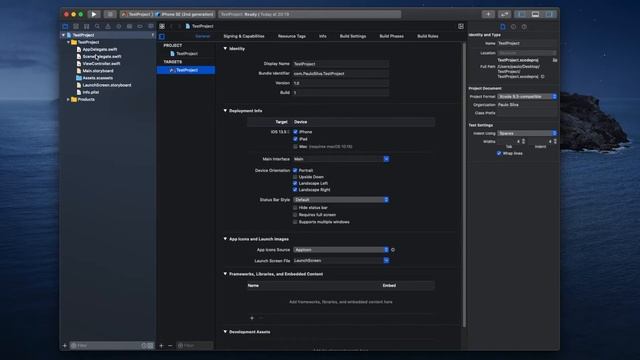Toggle Landscape Left orientation
Viewport: 640px width, 360px height.
(295, 183)
